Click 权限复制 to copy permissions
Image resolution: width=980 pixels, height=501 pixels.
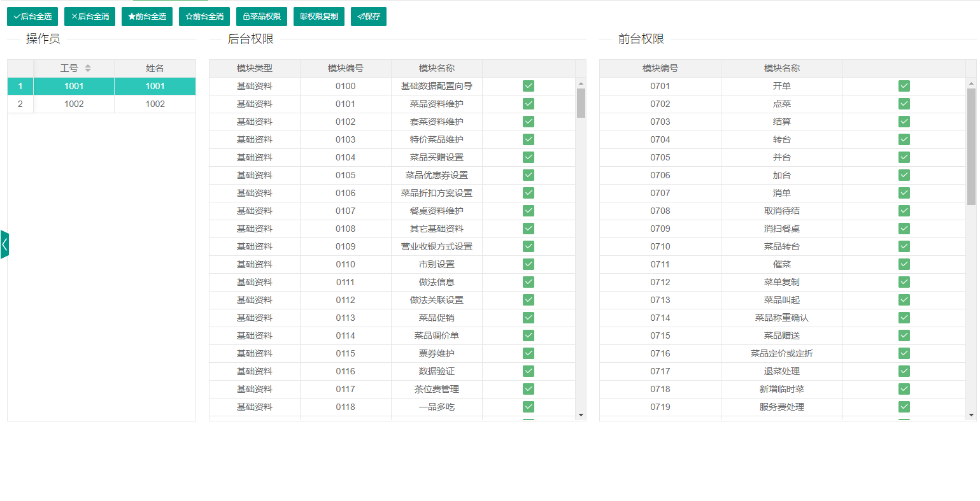click(319, 17)
